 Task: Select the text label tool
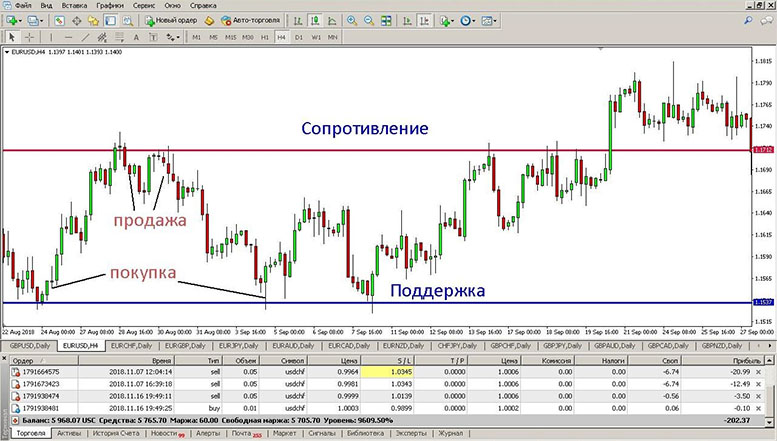(x=153, y=37)
